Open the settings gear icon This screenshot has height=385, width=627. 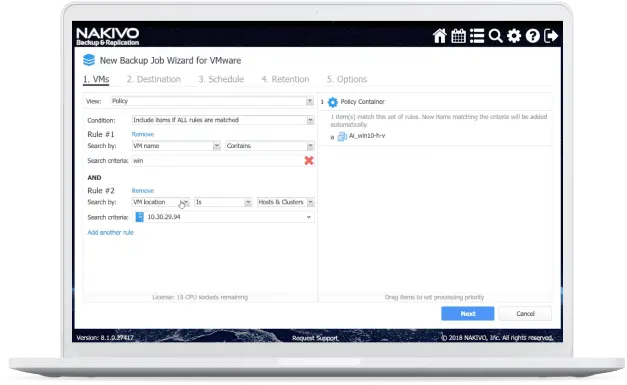(514, 36)
